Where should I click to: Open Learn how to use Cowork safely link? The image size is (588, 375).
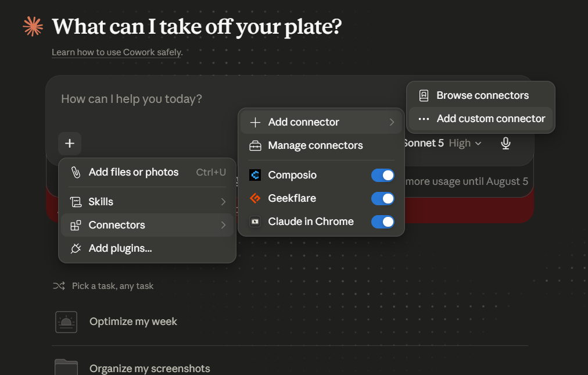tap(117, 52)
